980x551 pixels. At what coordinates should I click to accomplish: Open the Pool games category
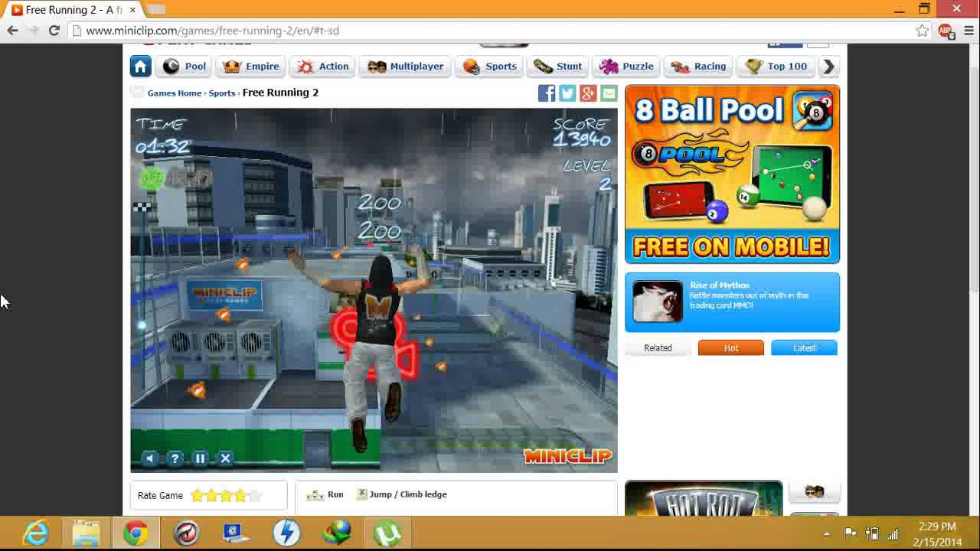[185, 67]
